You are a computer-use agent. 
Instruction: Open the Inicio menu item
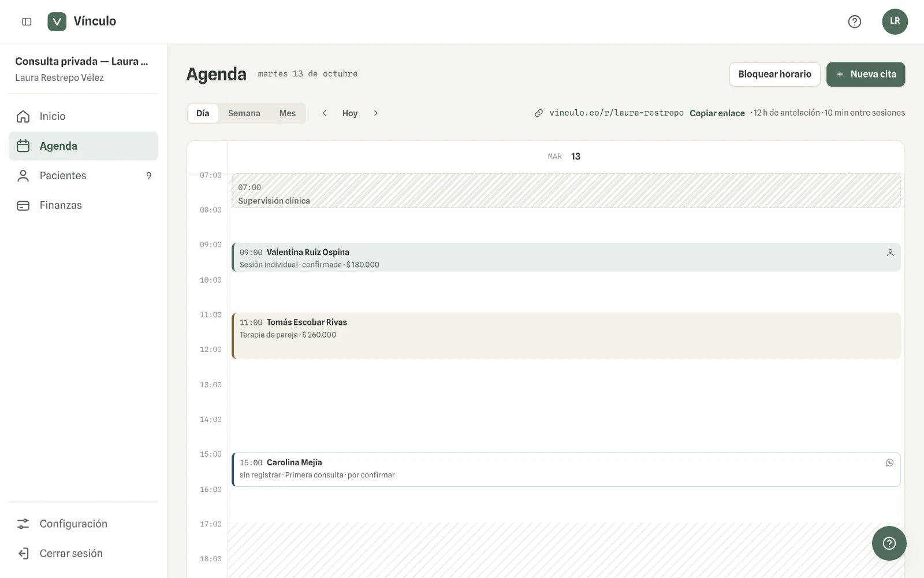pyautogui.click(x=83, y=117)
